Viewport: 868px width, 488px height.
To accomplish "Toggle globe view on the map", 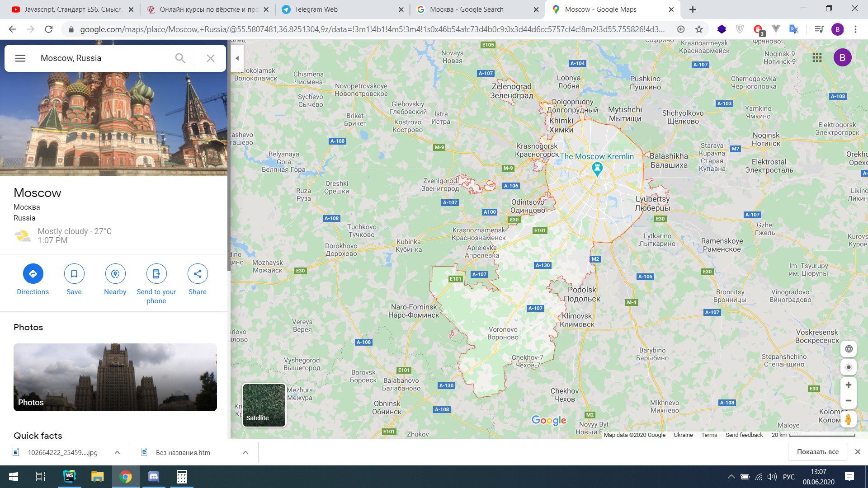I will pos(849,349).
